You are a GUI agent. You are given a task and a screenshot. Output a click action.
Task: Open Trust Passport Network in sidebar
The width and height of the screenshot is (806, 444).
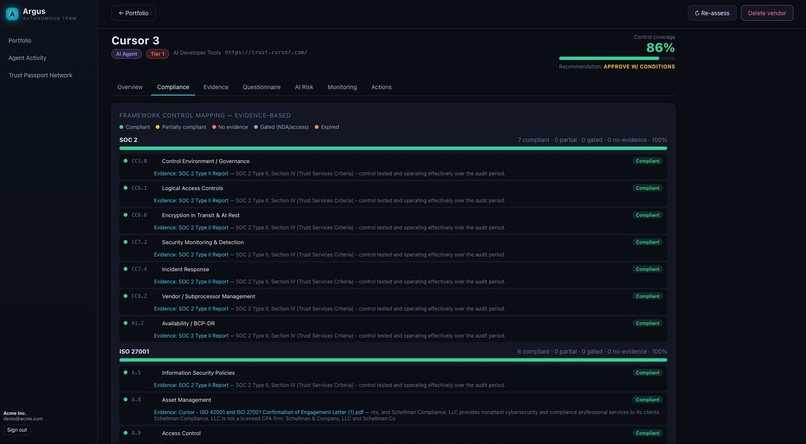40,75
